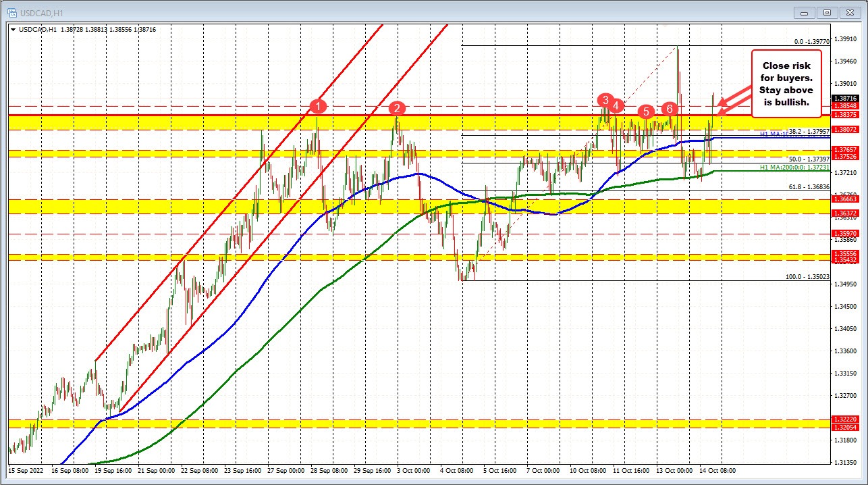Viewport: 868px width, 485px height.
Task: Click marker 4 beside marker 3
Action: pos(616,105)
